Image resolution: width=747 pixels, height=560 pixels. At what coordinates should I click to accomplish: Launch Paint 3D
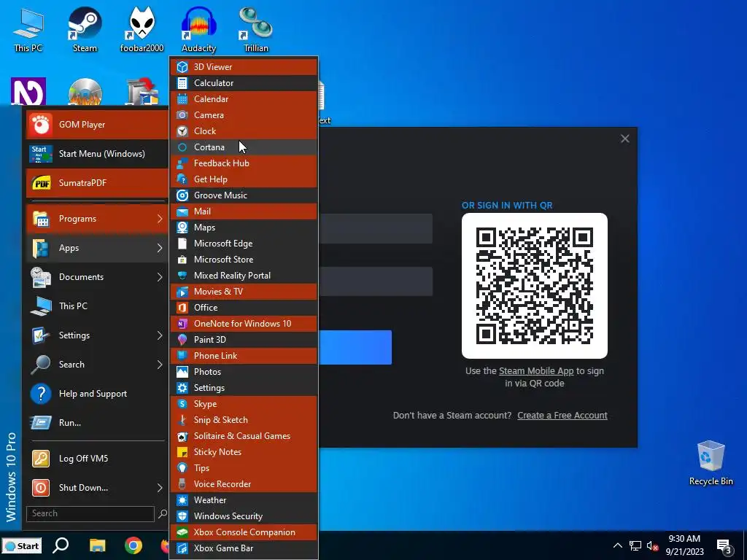click(244, 340)
